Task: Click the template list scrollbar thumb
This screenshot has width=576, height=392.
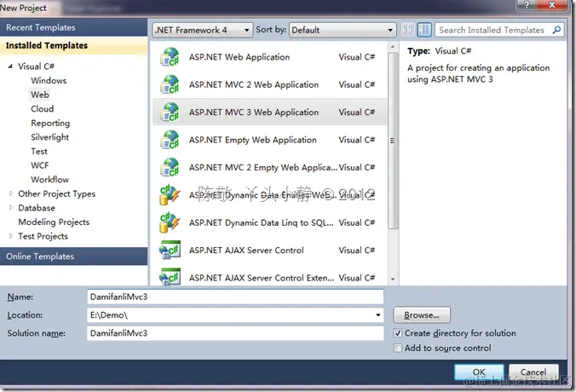Action: [393, 141]
